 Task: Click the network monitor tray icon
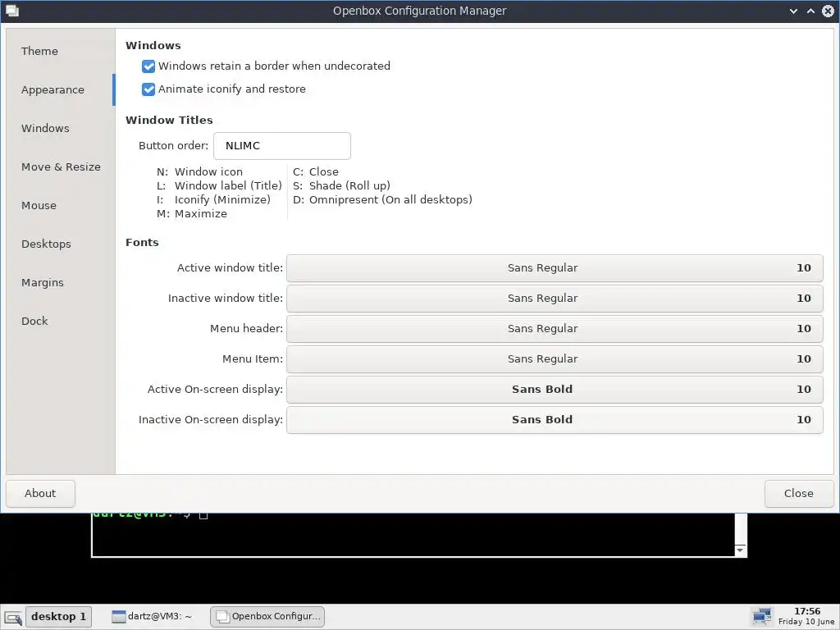(x=760, y=617)
